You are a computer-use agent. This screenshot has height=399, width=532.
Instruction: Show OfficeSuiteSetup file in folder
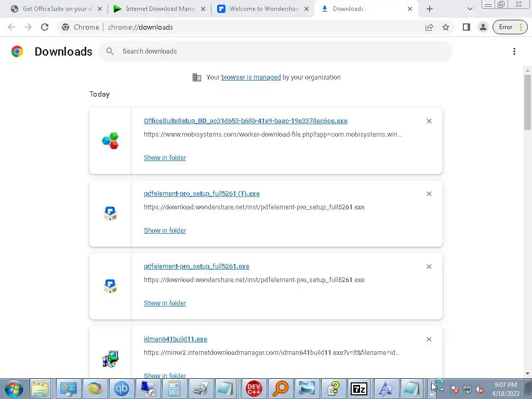(165, 158)
